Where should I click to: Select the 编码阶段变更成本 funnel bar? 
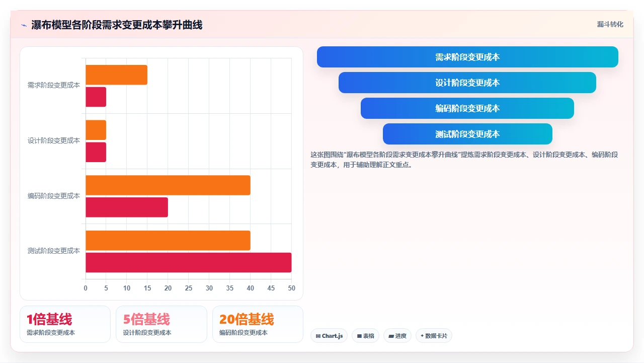[467, 108]
